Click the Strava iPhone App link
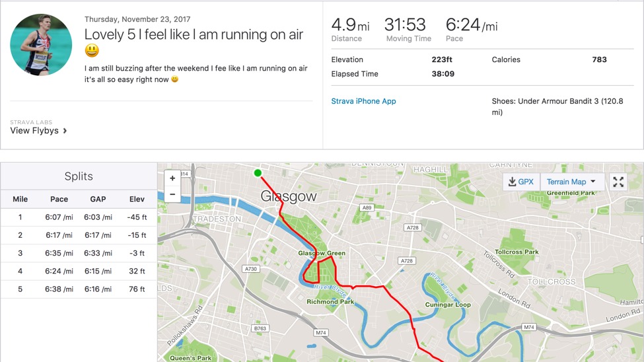This screenshot has width=644, height=362. tap(363, 101)
